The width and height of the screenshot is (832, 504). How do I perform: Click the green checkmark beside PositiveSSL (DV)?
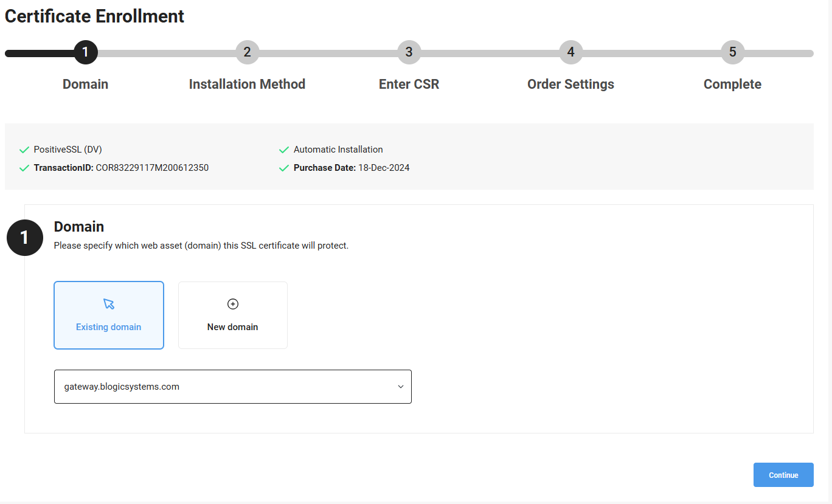pos(24,150)
